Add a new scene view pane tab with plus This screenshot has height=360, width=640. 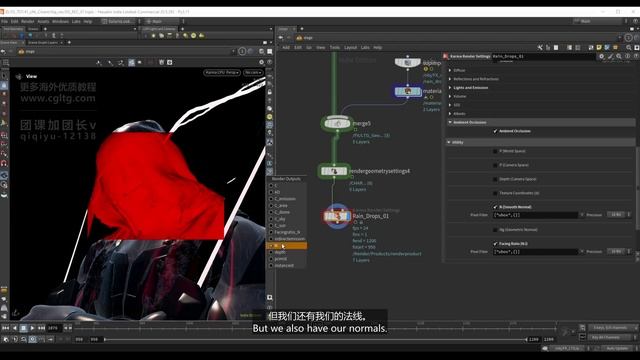(69, 42)
